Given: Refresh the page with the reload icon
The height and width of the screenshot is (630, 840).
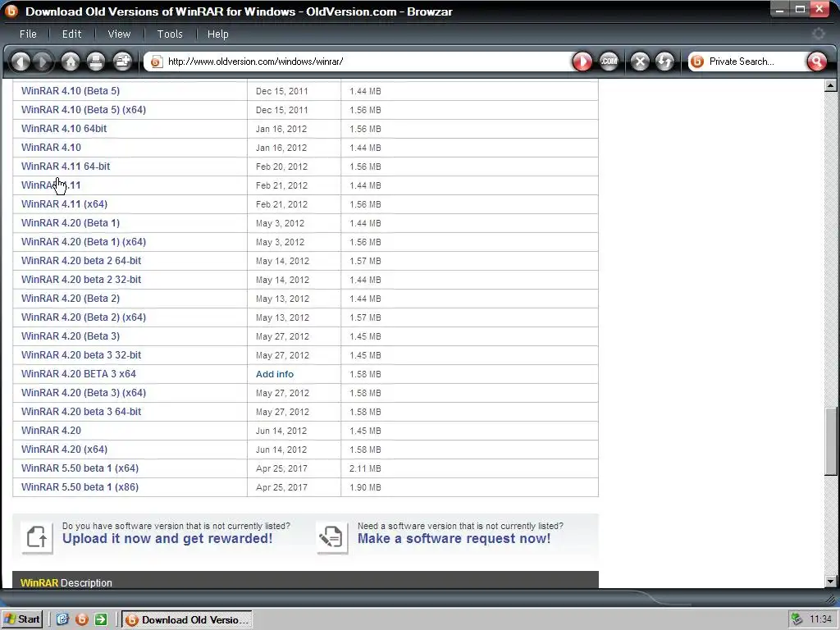Looking at the screenshot, I should [x=664, y=62].
